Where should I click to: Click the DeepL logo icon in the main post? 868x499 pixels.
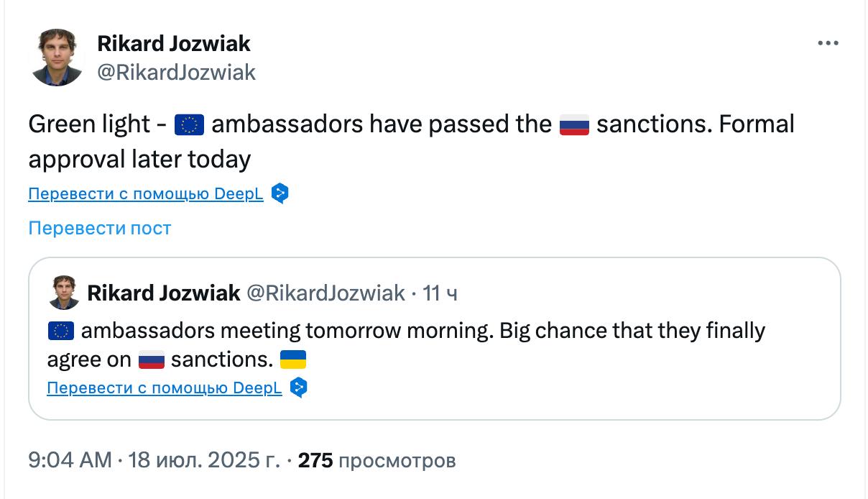click(280, 194)
